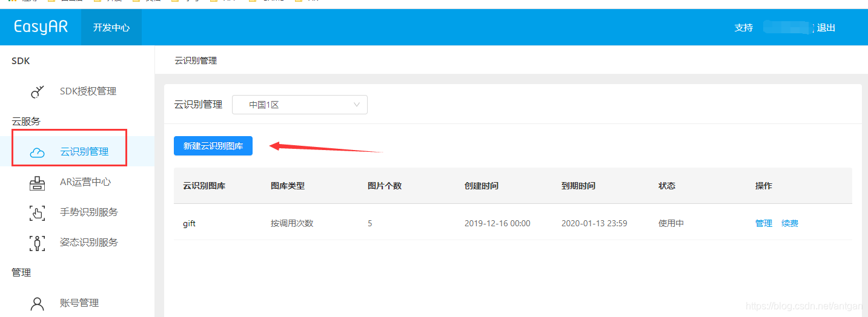Screen dimensions: 868x317
Task: Click the 云识别管理 cloud icon
Action: tap(38, 152)
